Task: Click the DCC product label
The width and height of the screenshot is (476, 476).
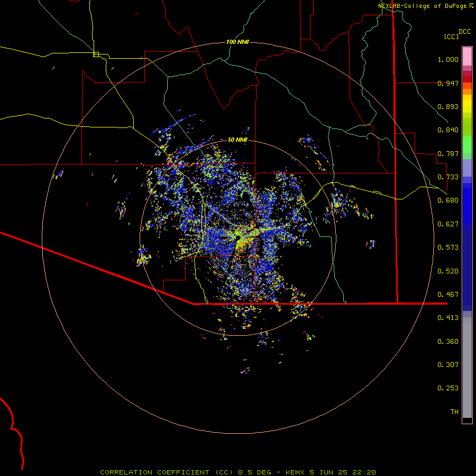Action: pos(464,32)
